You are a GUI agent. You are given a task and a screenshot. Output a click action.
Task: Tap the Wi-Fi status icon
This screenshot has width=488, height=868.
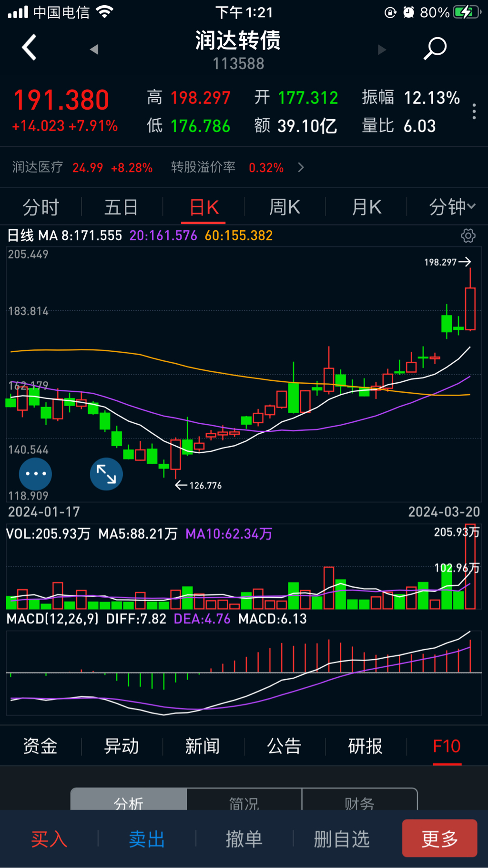click(x=104, y=12)
